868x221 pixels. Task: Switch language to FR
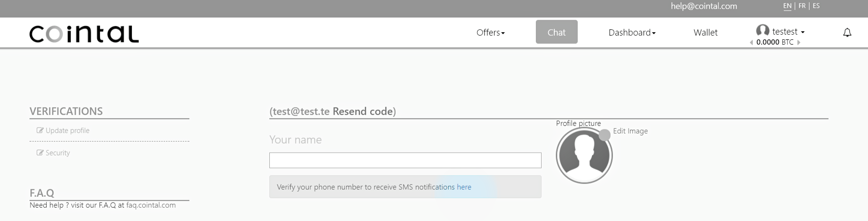[802, 6]
